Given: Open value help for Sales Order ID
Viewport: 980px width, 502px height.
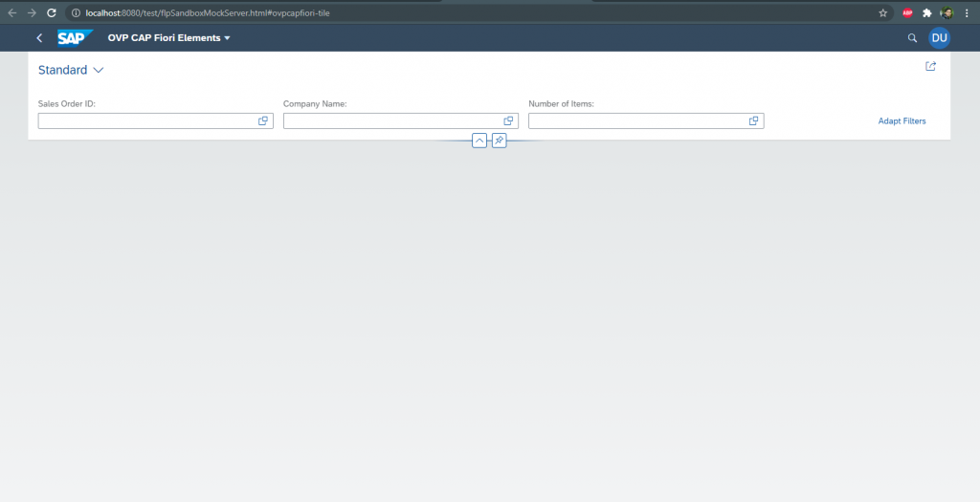Looking at the screenshot, I should click(x=263, y=121).
